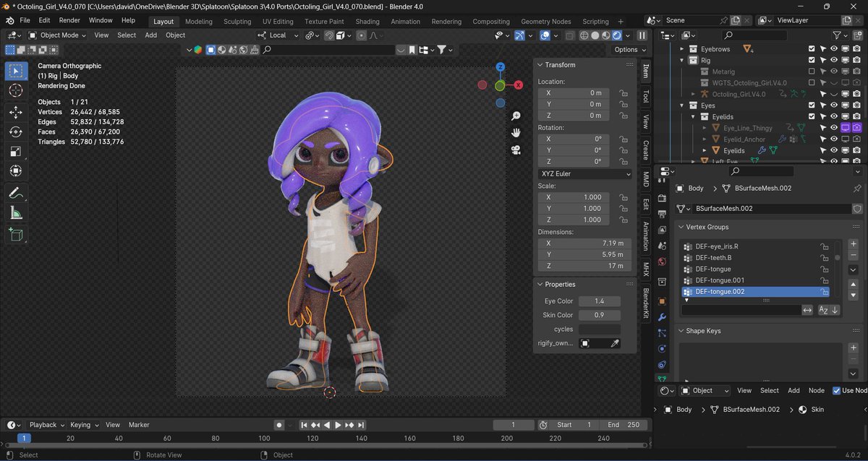The width and height of the screenshot is (868, 461).
Task: Click the X axis on the navigation gizmo
Action: 518,85
